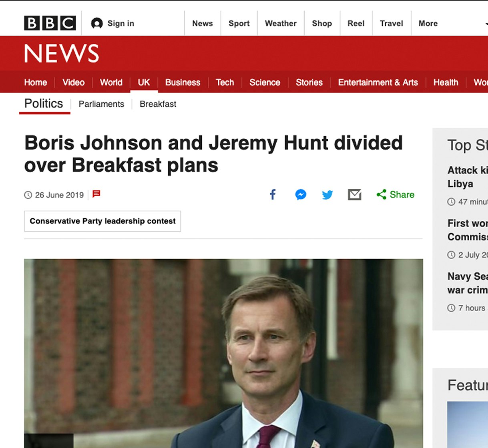Share article on Facebook
The image size is (488, 448).
coord(273,195)
